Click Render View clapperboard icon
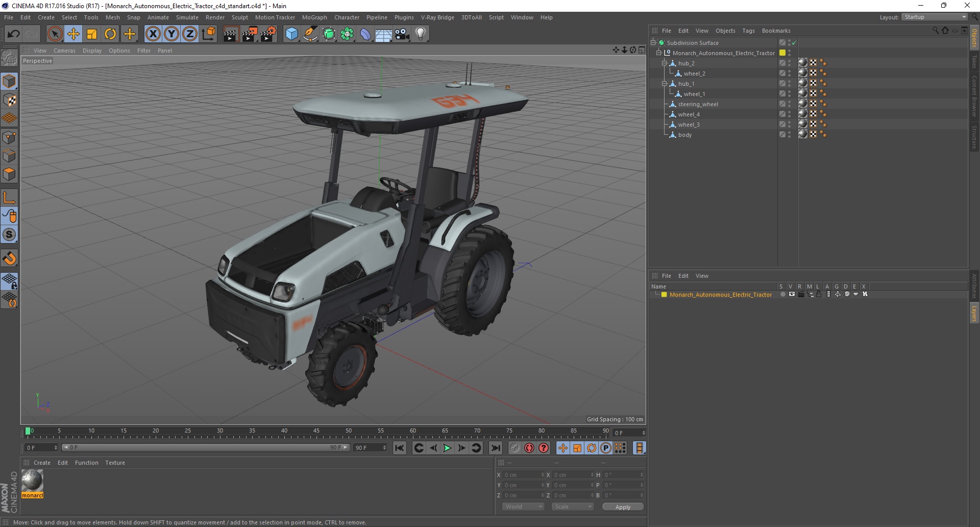980x527 pixels. tap(231, 34)
